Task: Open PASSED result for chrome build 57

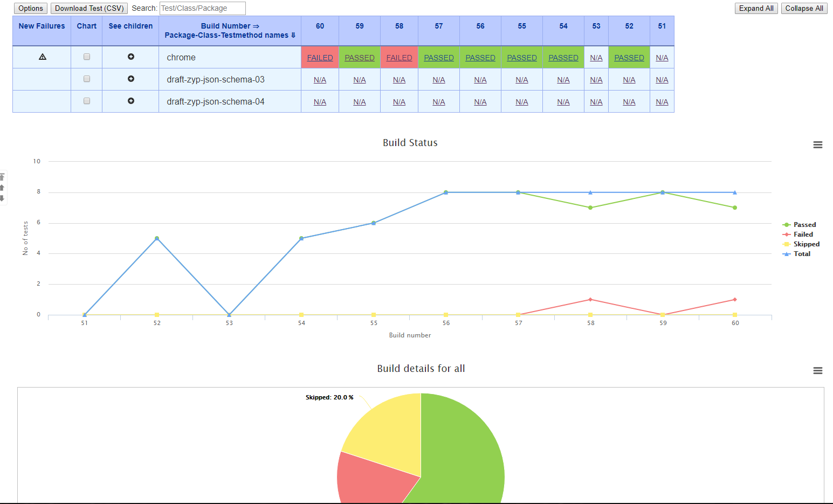Action: click(x=439, y=58)
